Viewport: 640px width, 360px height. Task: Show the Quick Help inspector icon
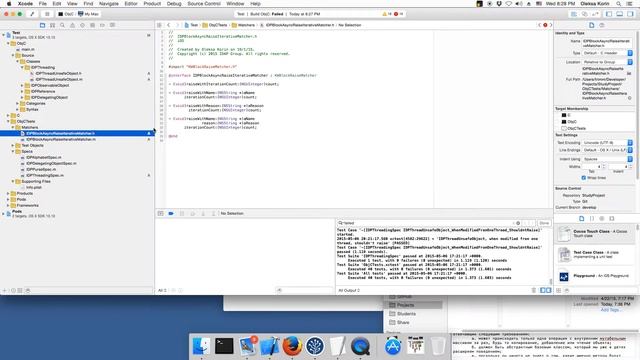point(602,25)
